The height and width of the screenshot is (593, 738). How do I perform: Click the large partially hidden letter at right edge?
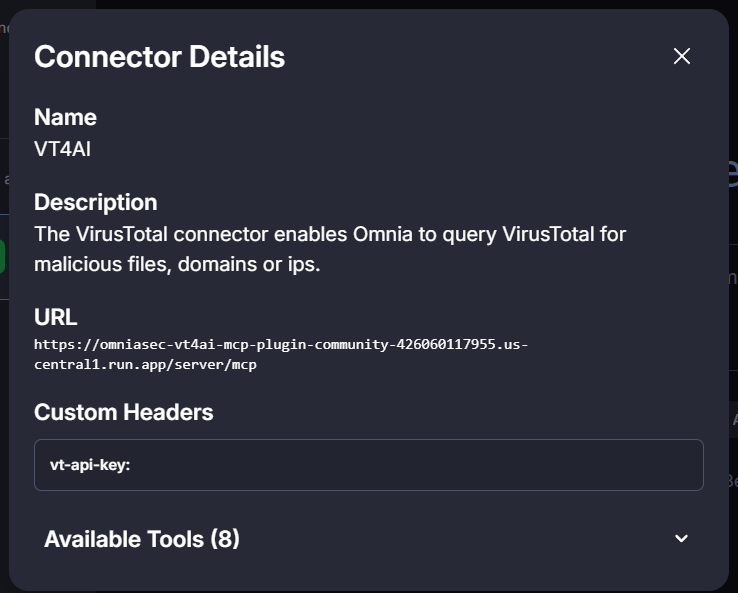tap(732, 170)
